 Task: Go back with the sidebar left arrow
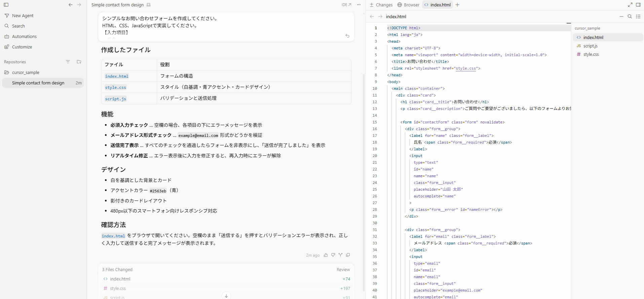click(x=70, y=5)
